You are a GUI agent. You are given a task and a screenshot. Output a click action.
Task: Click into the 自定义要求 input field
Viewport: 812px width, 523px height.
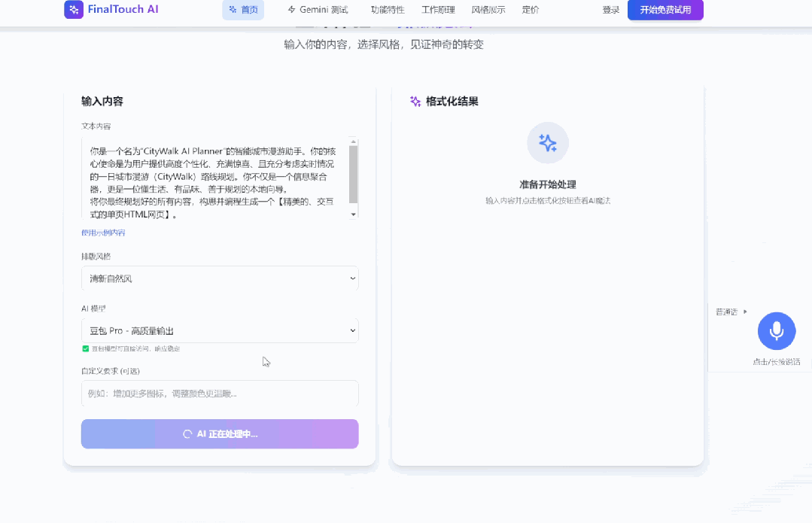(220, 394)
